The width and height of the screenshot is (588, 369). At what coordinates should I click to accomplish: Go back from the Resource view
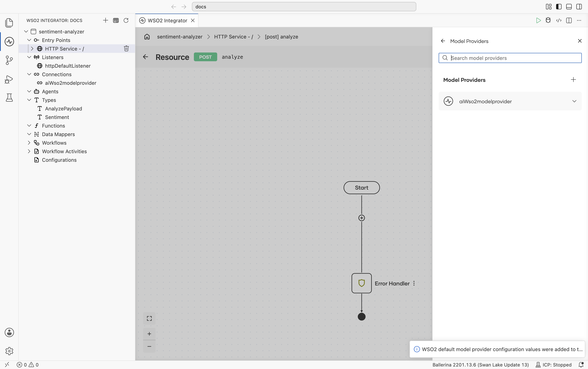pyautogui.click(x=145, y=57)
